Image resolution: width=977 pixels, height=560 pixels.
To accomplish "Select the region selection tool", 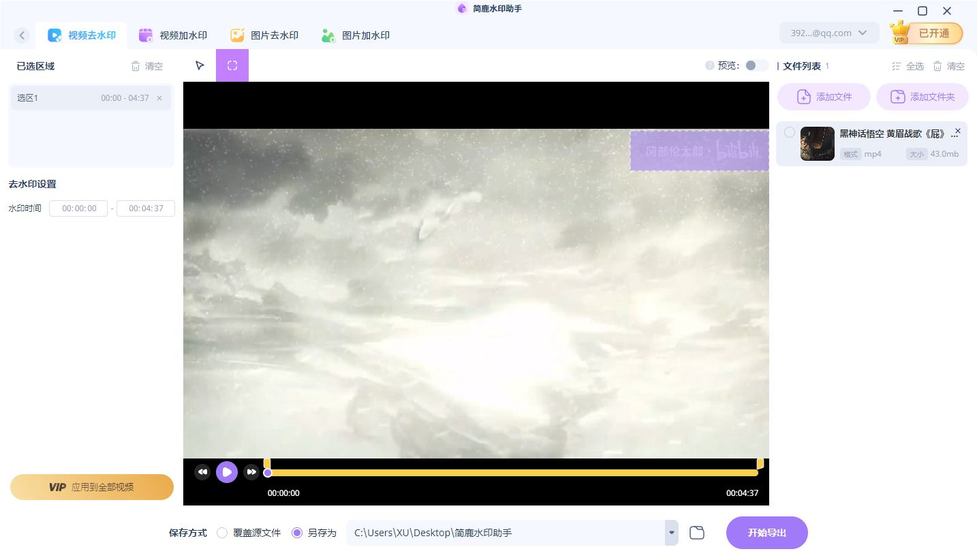I will (x=232, y=65).
